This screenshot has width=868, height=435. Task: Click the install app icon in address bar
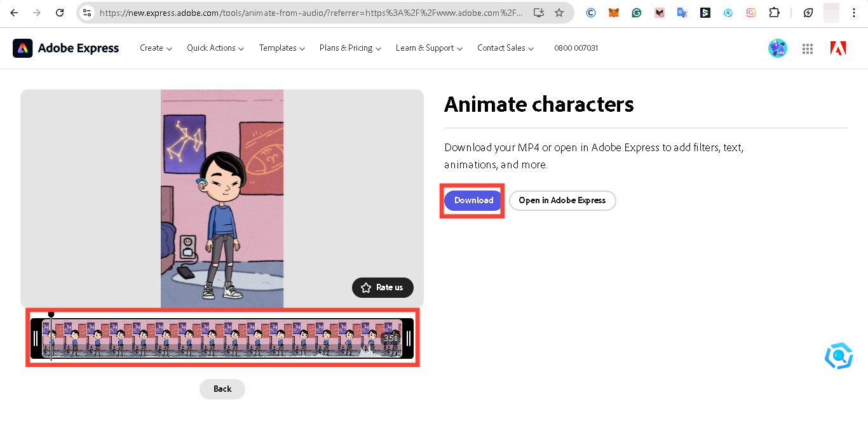click(x=539, y=13)
